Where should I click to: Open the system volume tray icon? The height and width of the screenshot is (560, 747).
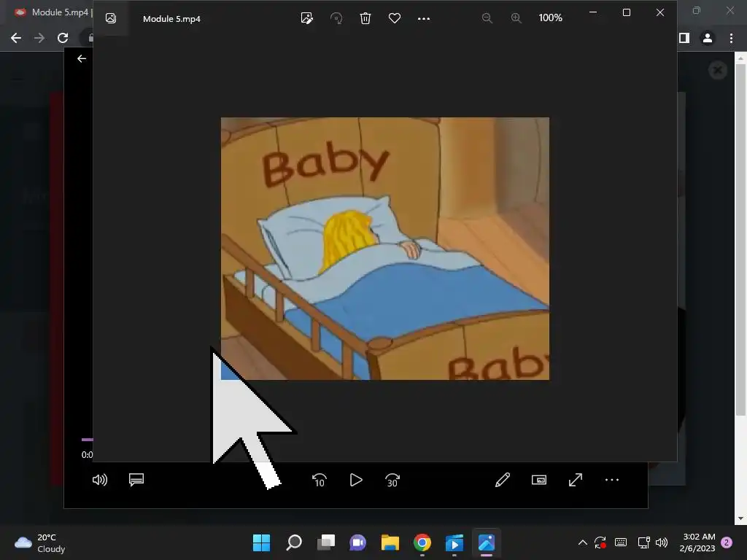[662, 542]
